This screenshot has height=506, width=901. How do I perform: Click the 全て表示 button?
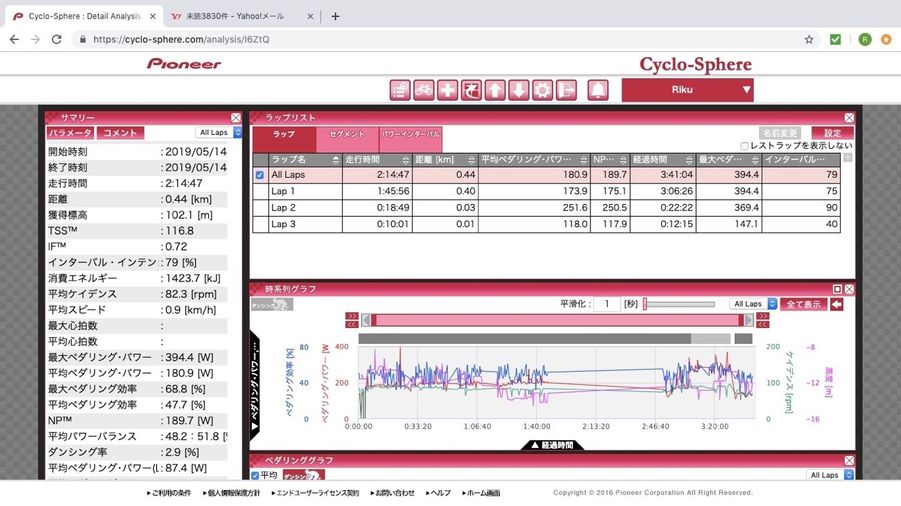point(804,304)
